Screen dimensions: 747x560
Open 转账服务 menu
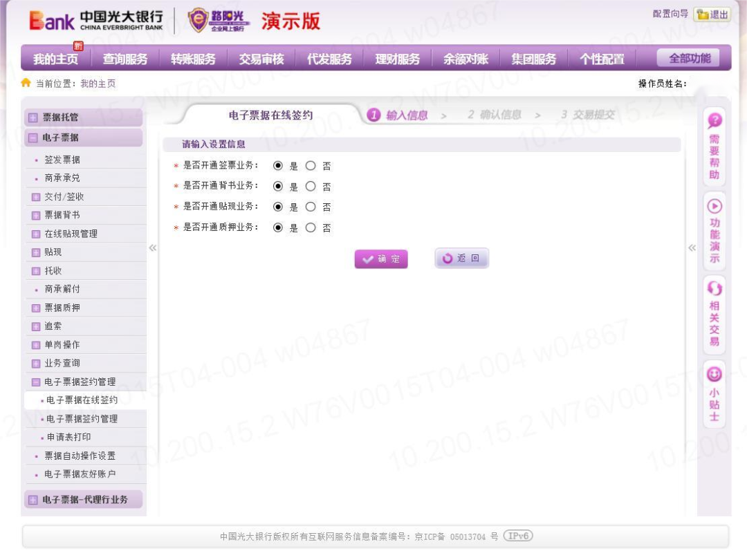[193, 59]
